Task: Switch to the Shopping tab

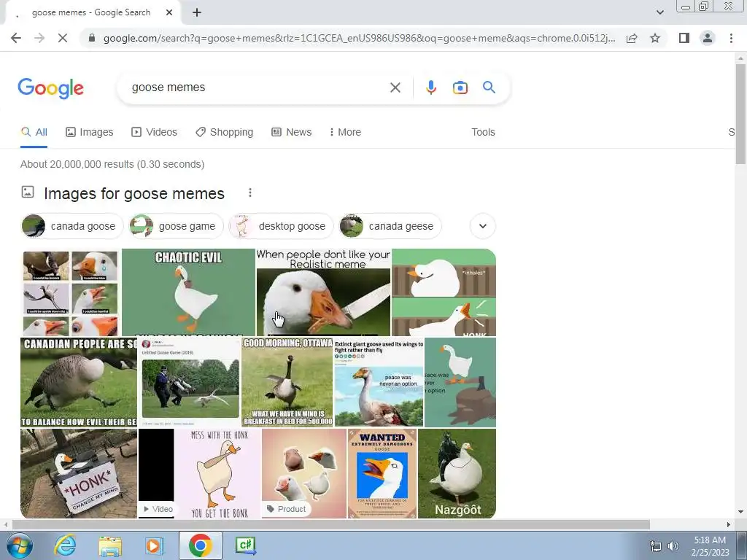Action: point(225,133)
